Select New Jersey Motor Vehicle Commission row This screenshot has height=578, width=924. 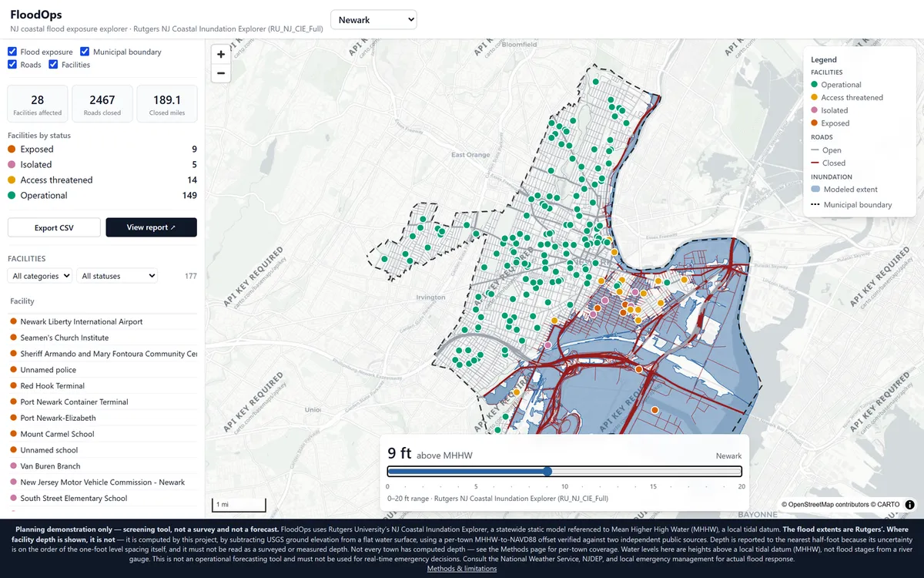point(102,482)
